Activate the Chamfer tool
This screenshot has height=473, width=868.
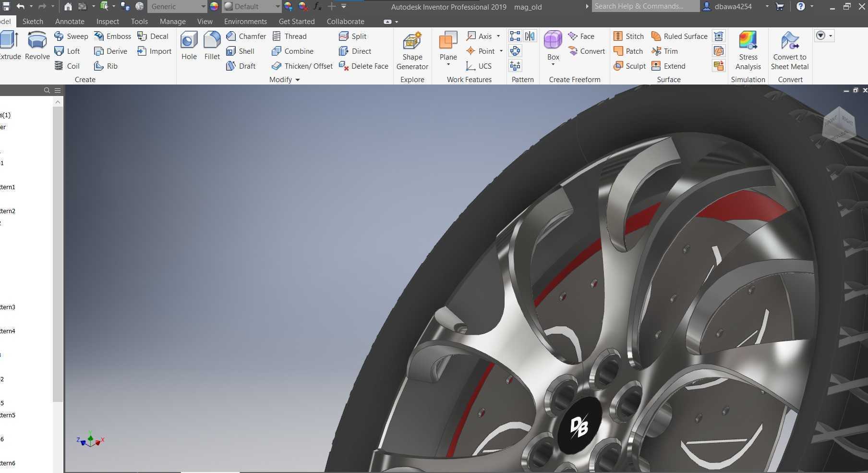246,36
